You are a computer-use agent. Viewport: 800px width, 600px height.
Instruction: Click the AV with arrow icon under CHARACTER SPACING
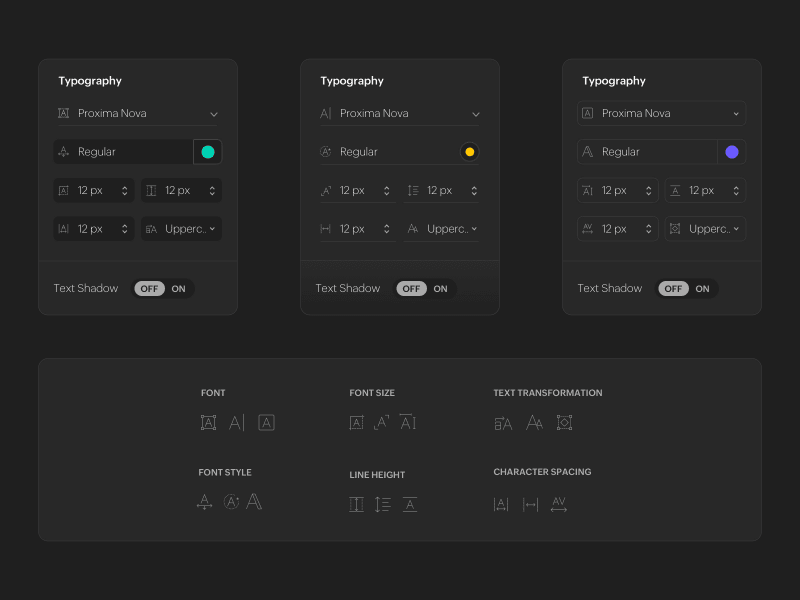[x=559, y=504]
